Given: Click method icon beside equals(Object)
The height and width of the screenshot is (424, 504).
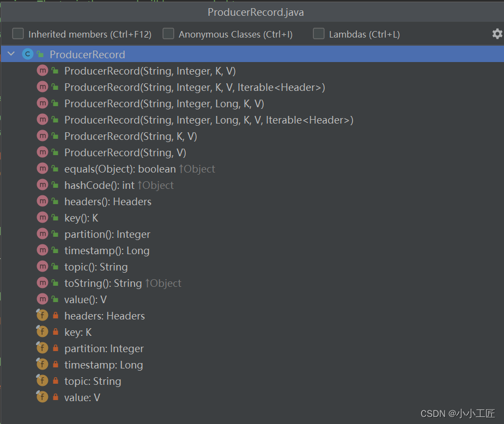Looking at the screenshot, I should pos(42,168).
